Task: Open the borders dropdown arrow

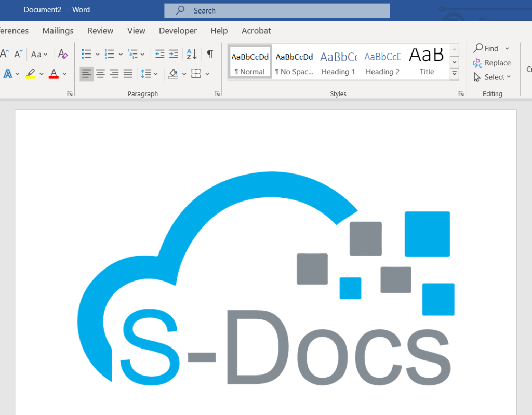Action: click(207, 73)
